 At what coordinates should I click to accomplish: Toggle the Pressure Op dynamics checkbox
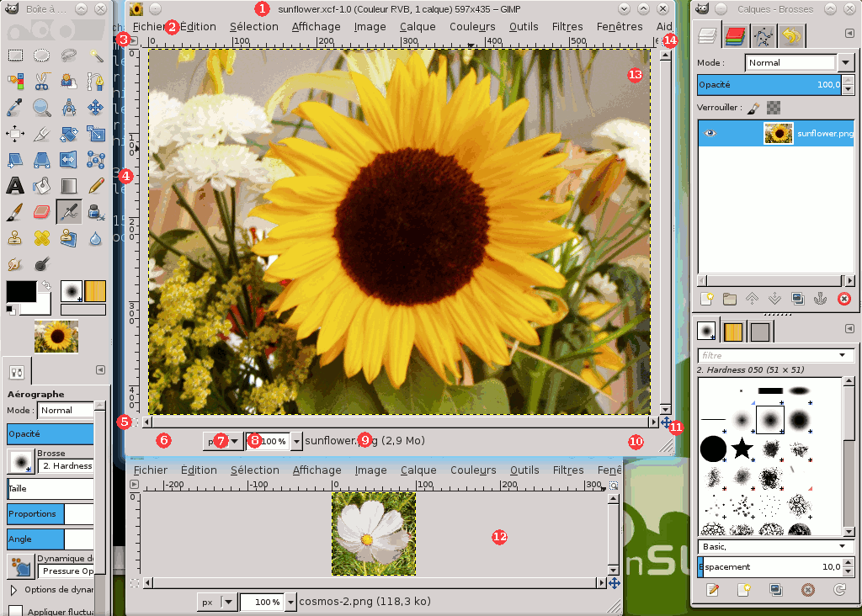(x=67, y=571)
